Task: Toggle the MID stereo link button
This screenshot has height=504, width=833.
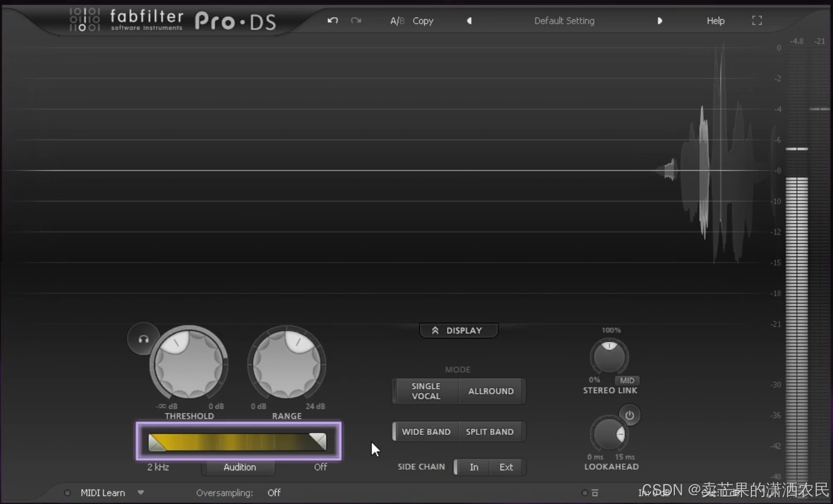Action: coord(627,381)
